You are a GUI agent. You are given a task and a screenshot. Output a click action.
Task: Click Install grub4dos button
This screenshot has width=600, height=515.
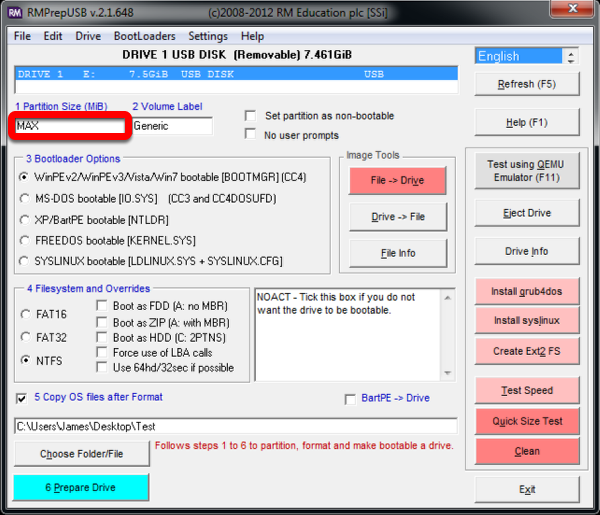[527, 292]
